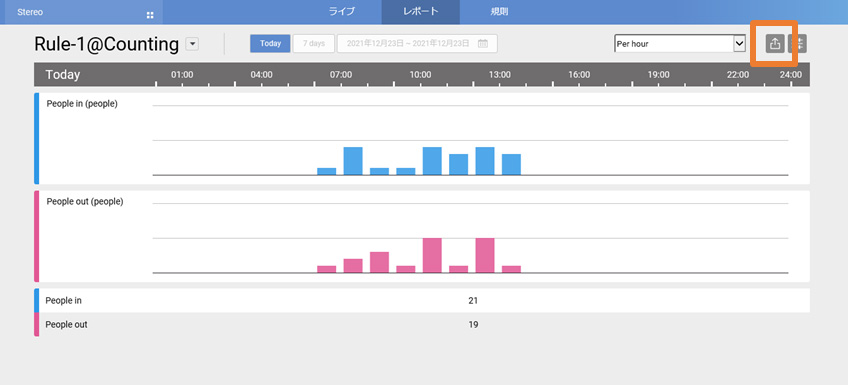Click the Today range button
848x385 pixels.
270,44
